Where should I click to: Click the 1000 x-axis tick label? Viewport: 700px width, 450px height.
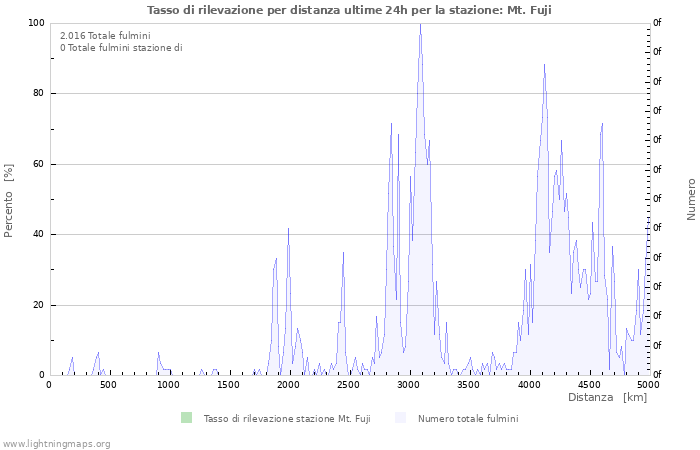point(168,385)
